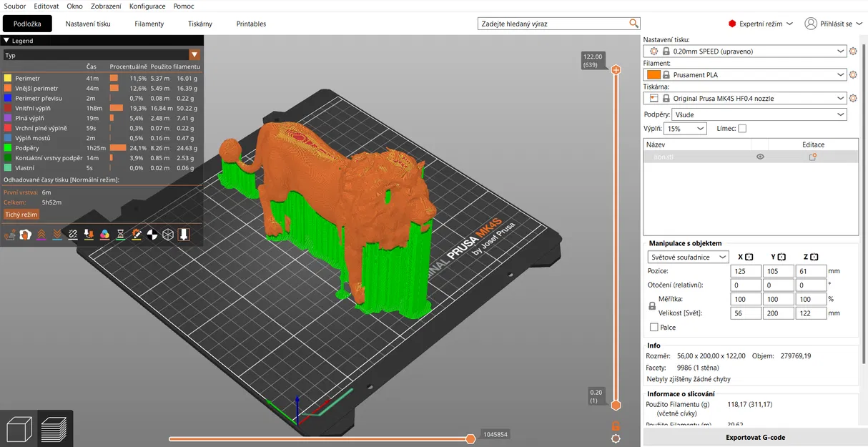Expand the legend Typ dropdown
Image resolution: width=868 pixels, height=447 pixels.
click(194, 54)
